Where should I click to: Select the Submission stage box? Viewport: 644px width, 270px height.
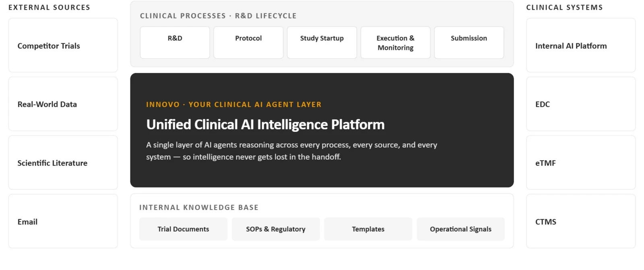point(469,43)
